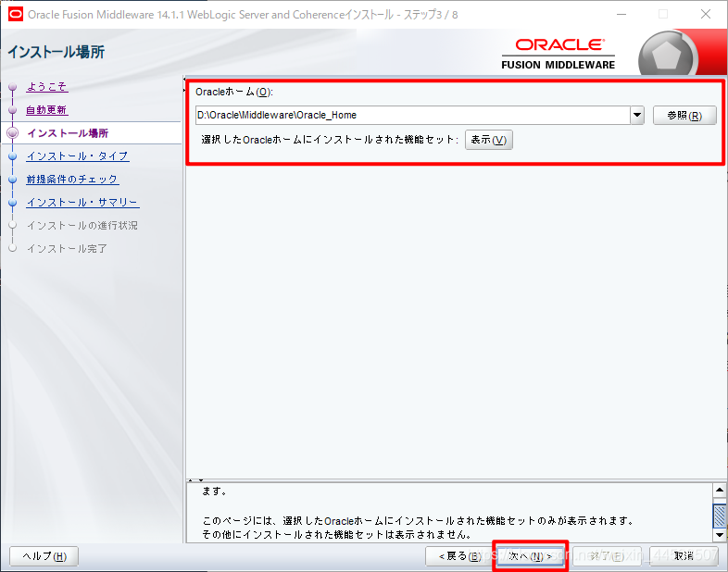This screenshot has height=572, width=728.
Task: Select the インストール場所 current step
Action: coord(68,133)
